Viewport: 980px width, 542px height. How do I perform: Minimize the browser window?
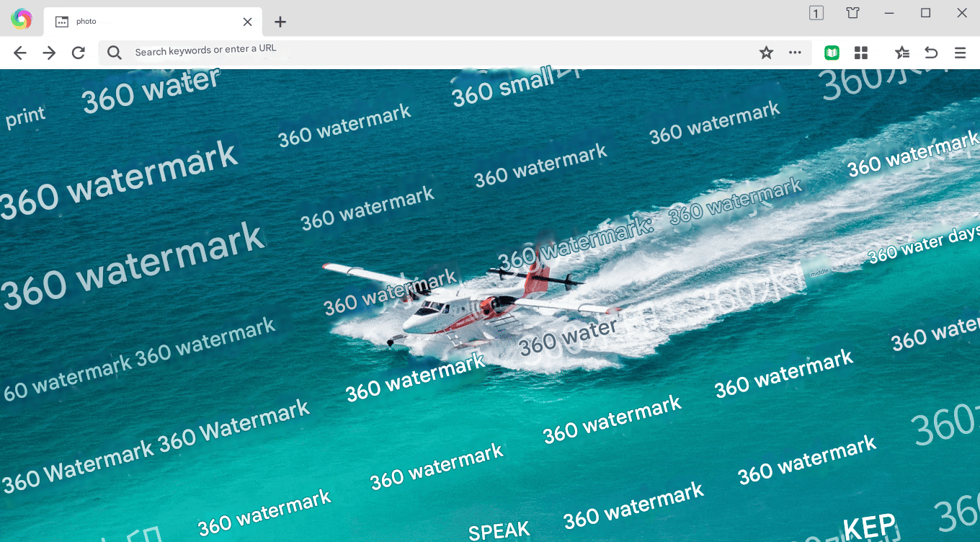coord(888,13)
